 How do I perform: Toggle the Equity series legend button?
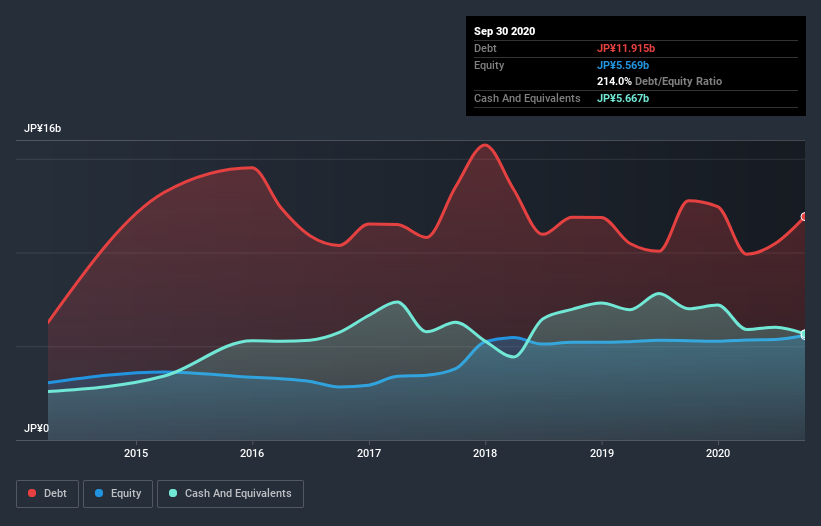point(118,494)
